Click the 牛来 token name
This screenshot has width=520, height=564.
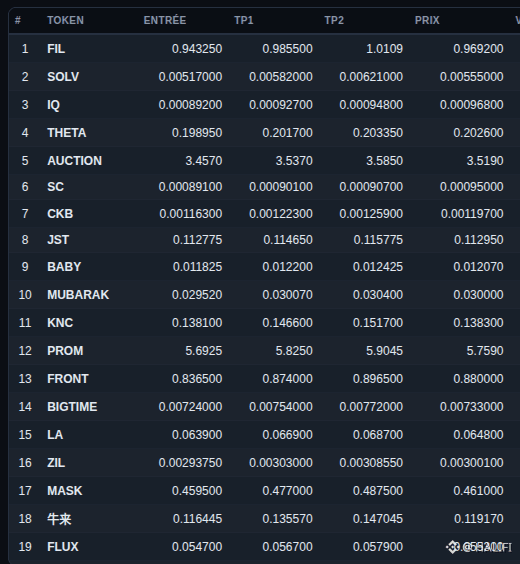click(59, 519)
